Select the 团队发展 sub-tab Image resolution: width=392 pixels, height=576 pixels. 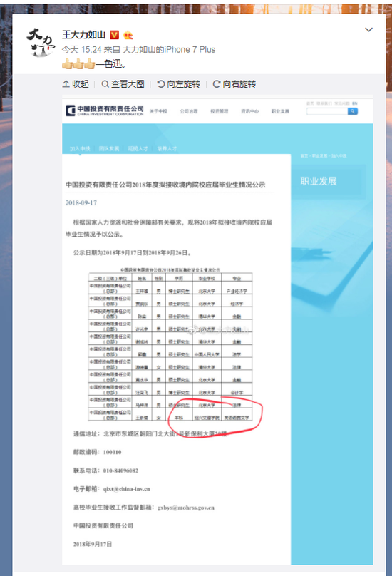point(109,148)
